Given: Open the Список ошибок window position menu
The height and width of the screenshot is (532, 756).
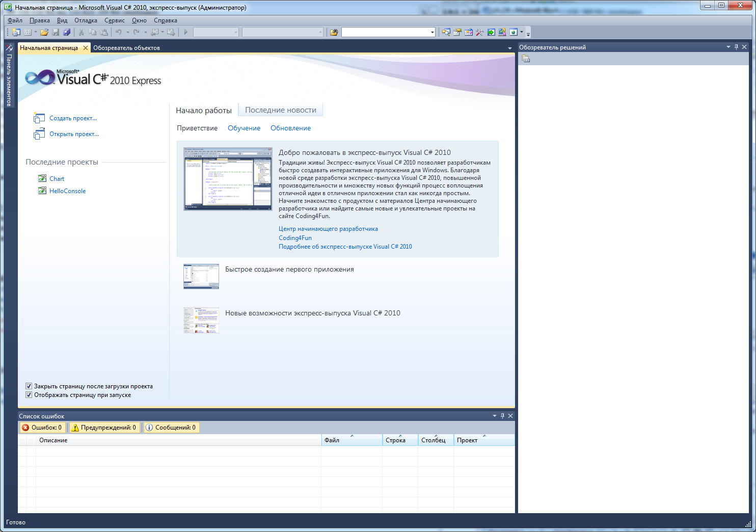Looking at the screenshot, I should [x=495, y=416].
